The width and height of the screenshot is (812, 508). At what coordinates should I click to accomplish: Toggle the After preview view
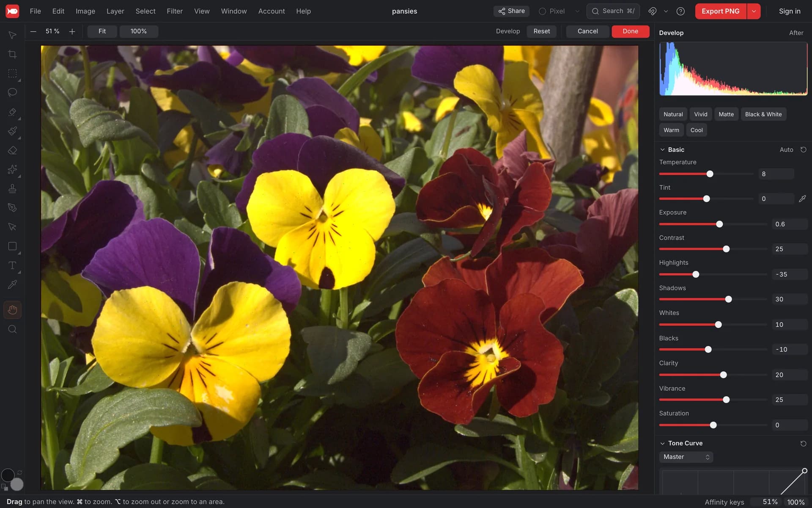point(796,33)
